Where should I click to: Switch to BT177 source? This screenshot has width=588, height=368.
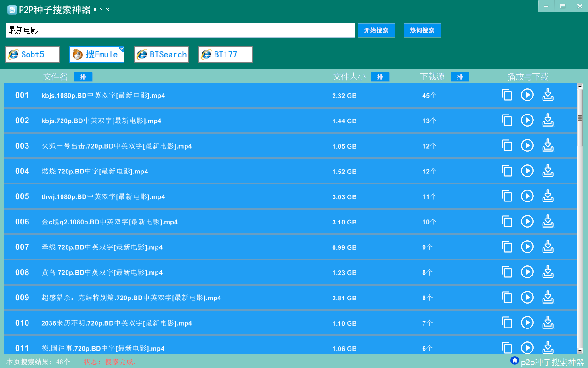click(x=226, y=54)
